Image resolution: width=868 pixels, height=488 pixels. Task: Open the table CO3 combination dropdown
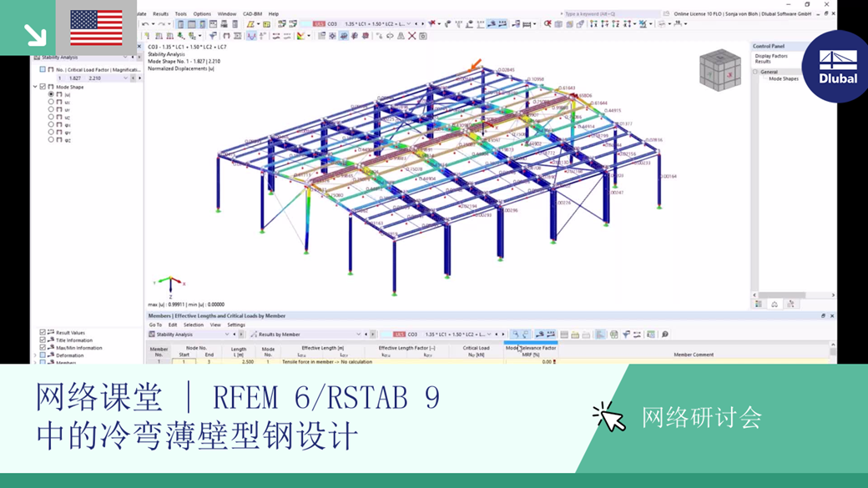pos(489,335)
